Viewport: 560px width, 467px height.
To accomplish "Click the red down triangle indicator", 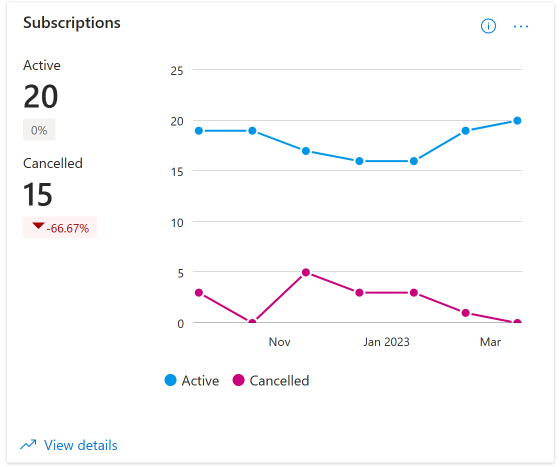I will point(38,226).
